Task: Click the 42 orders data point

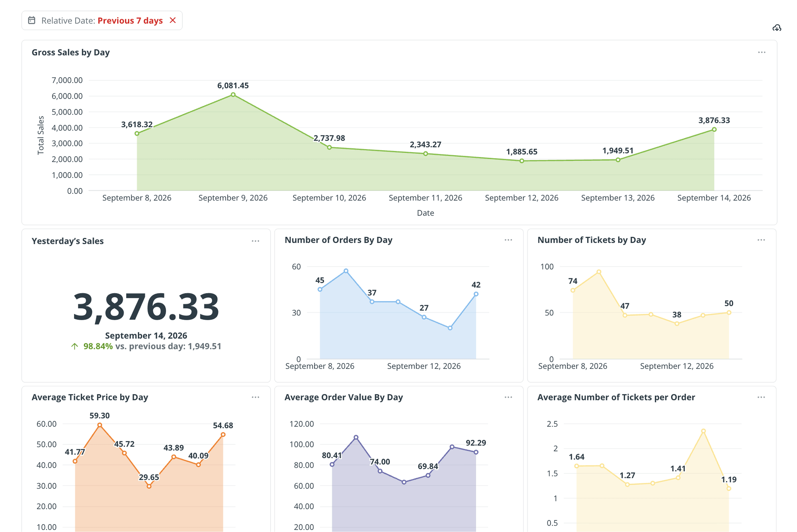Action: tap(476, 294)
